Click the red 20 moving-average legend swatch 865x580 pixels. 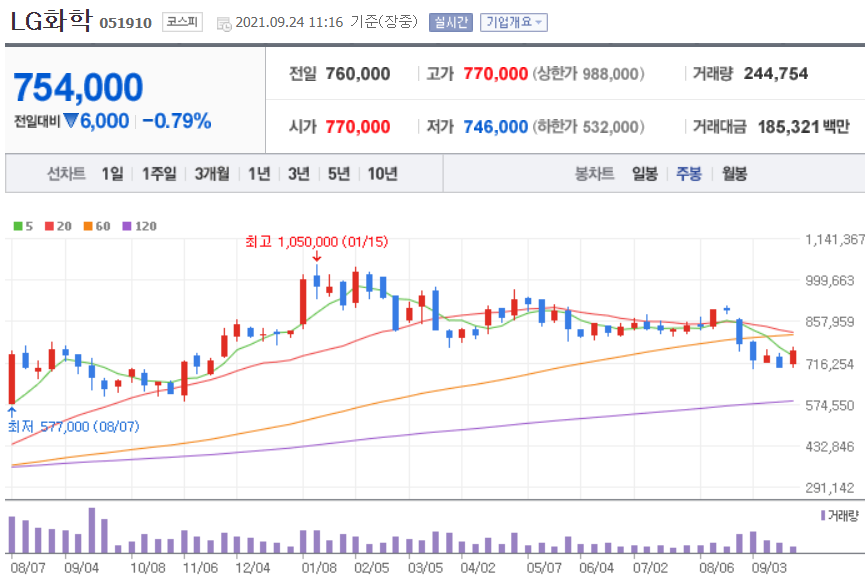[x=50, y=226]
